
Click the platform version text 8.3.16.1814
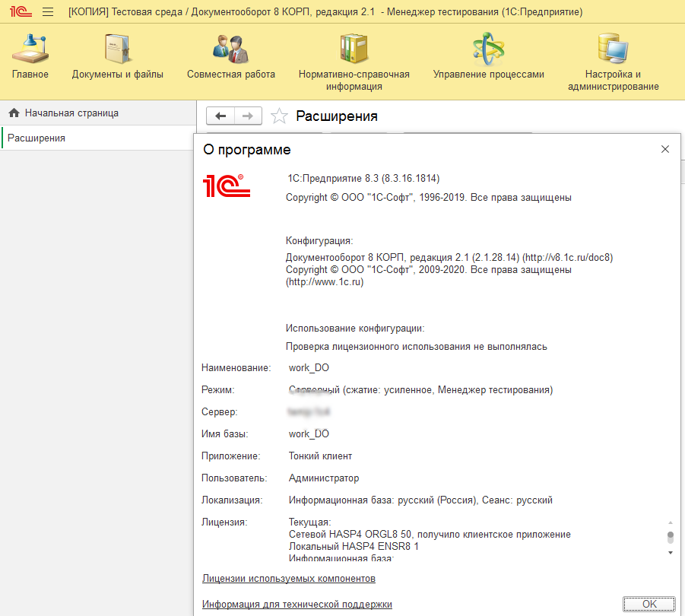[363, 178]
